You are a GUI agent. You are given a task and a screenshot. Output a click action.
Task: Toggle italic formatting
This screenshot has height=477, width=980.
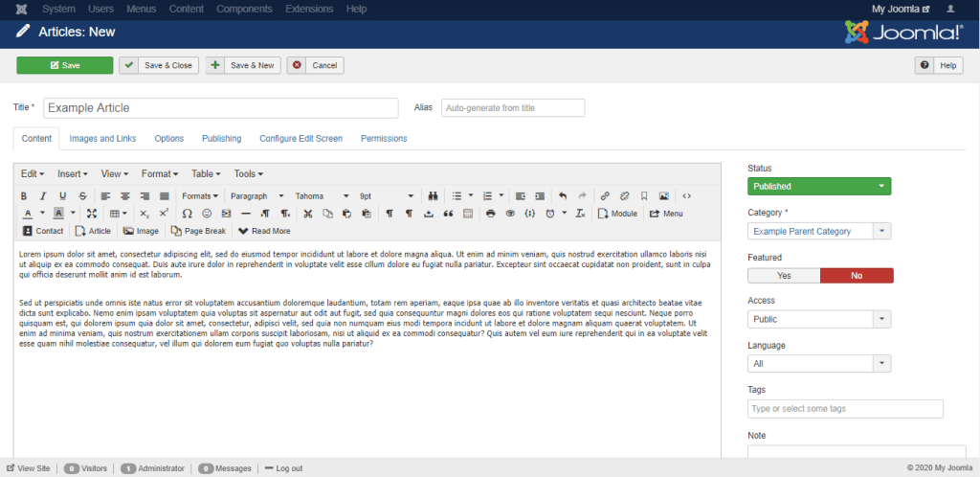pos(43,196)
